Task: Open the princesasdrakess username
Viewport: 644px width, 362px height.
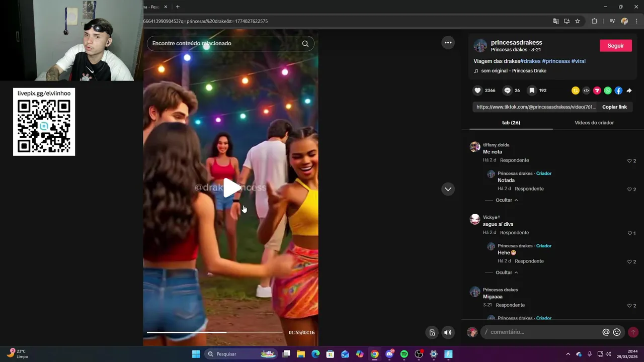Action: point(516,43)
